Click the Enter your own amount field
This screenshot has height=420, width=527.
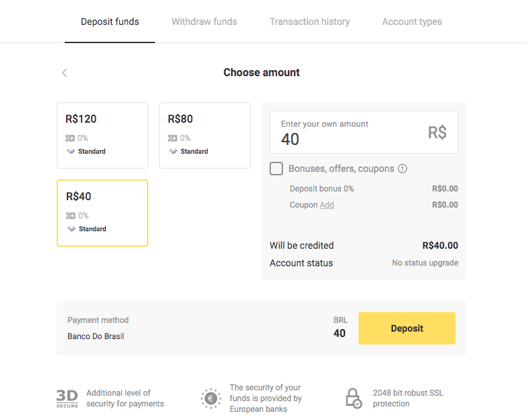(350, 133)
